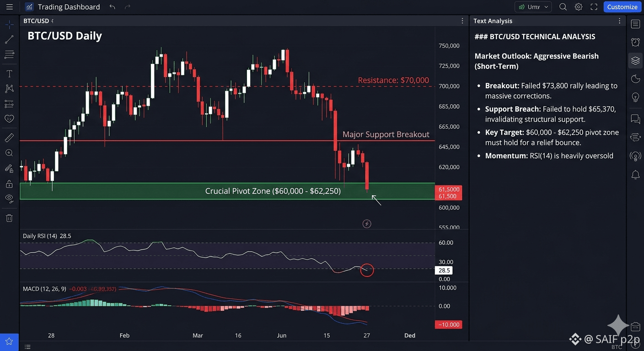The image size is (644, 351).
Task: Toggle lock all drawings
Action: coord(9,184)
